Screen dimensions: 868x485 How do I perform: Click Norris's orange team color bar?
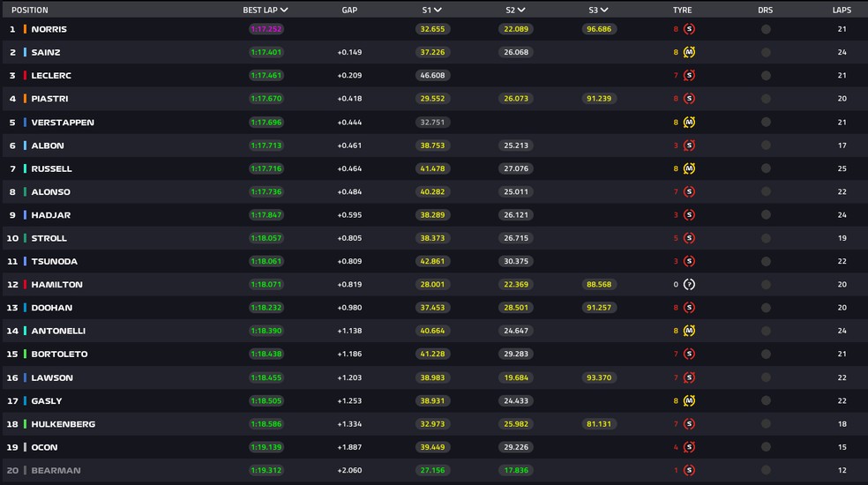point(25,29)
